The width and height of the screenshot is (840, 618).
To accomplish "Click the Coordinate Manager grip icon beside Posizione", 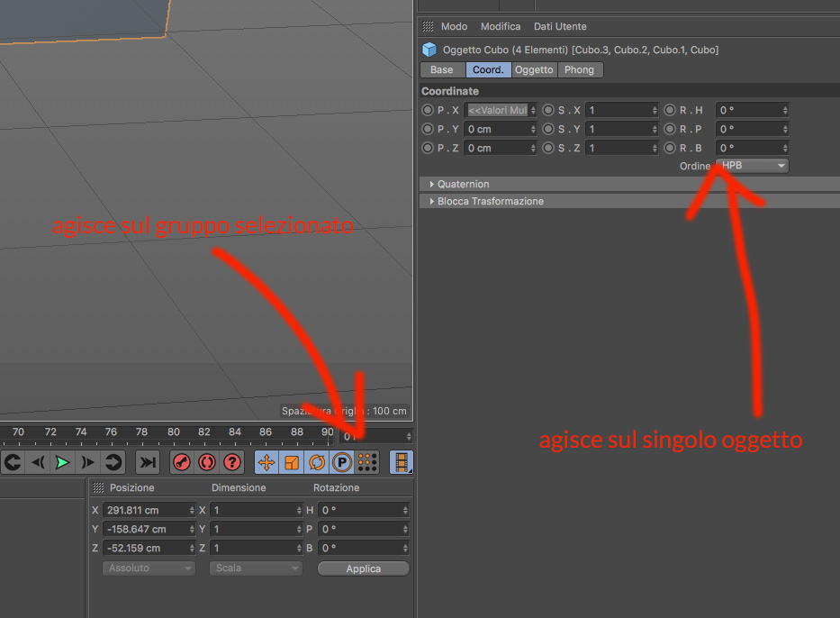I will point(98,487).
